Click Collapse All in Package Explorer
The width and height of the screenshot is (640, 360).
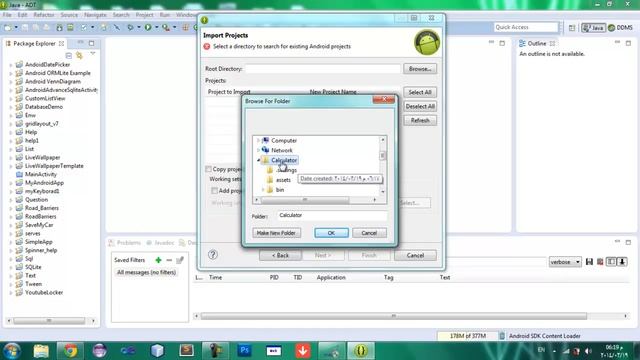69,55
